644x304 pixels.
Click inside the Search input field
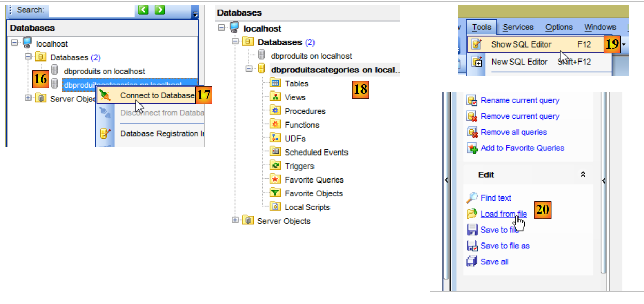point(90,10)
